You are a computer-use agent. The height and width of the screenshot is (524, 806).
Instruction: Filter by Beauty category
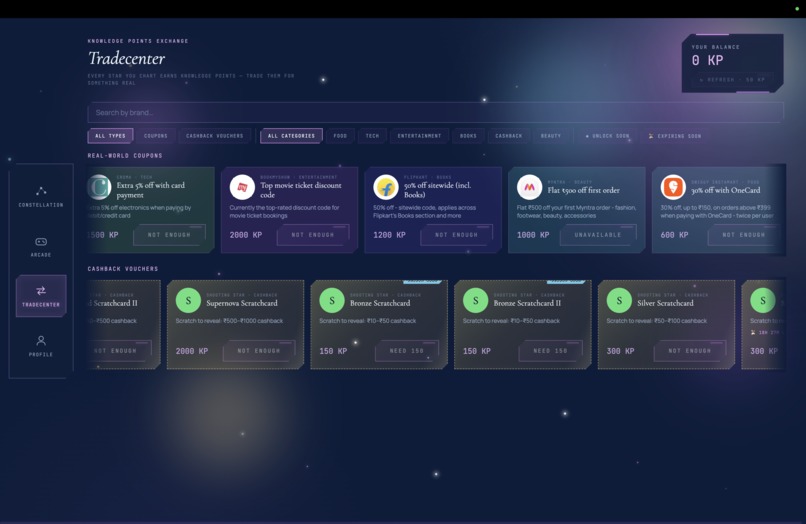point(551,136)
